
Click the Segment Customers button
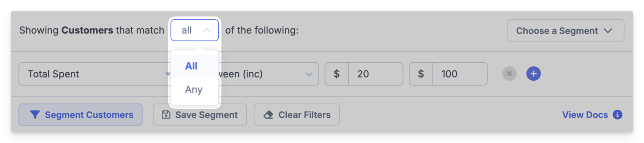pyautogui.click(x=80, y=114)
